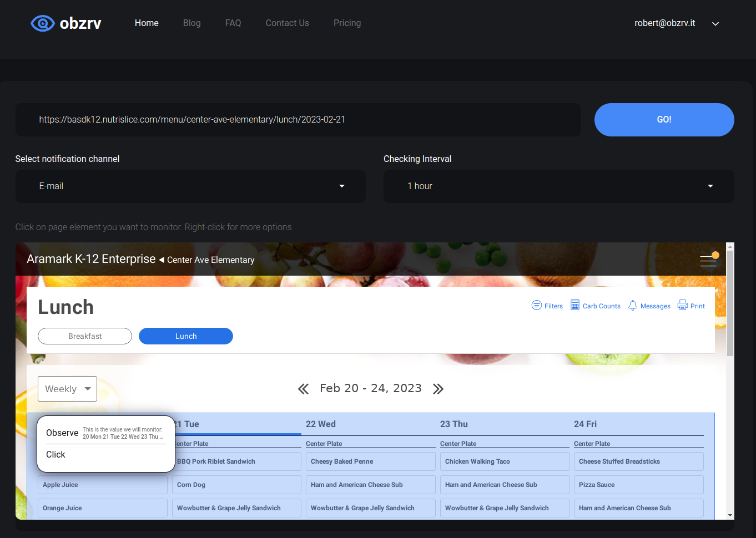Click Cheesy Baked Penne item
This screenshot has height=538, width=756.
[371, 461]
